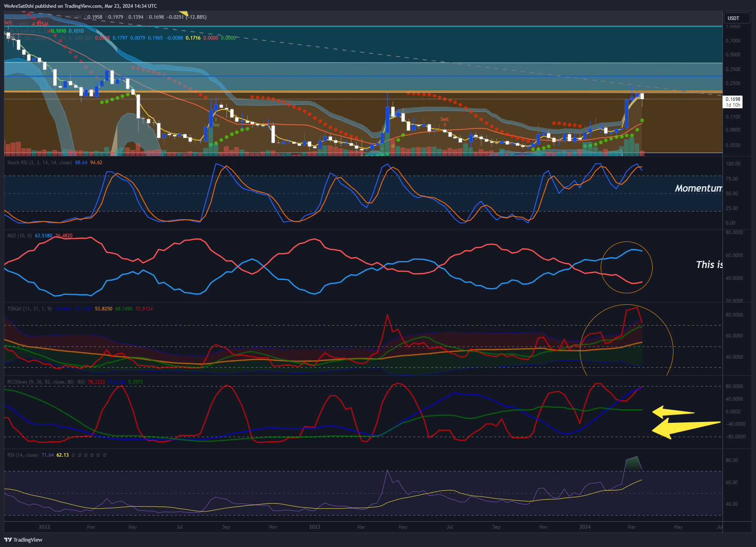Click the TradingView logo at bottom left
Viewport: 756px width, 547px height.
23,540
